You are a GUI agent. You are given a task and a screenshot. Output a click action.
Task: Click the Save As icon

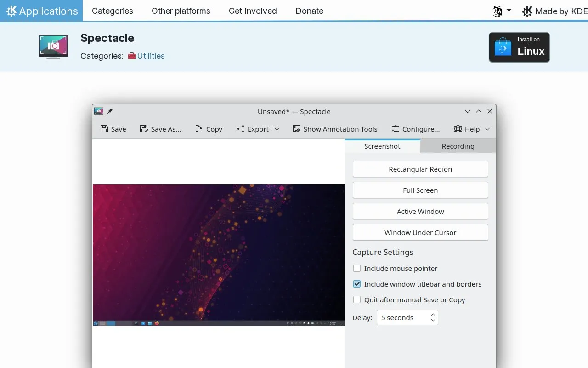(144, 129)
